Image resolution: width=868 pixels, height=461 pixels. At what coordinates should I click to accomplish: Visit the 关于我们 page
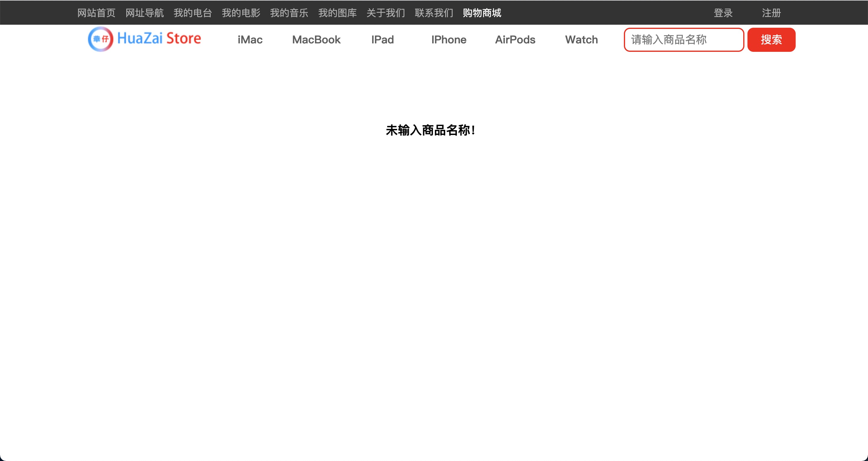pyautogui.click(x=385, y=13)
